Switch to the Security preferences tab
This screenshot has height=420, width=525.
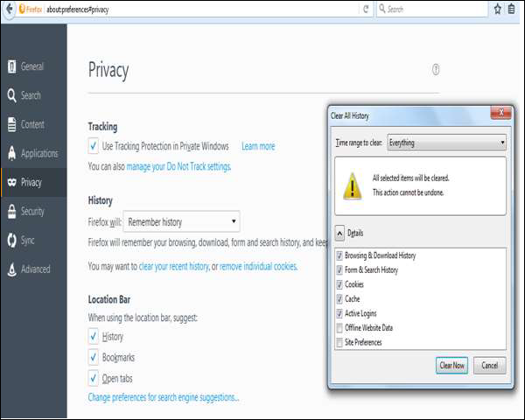32,211
